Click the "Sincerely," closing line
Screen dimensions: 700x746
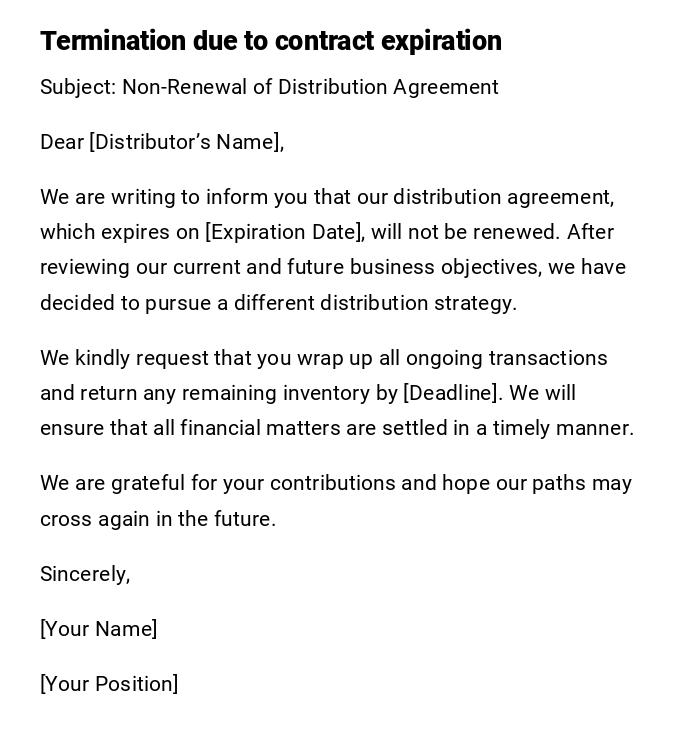coord(85,574)
